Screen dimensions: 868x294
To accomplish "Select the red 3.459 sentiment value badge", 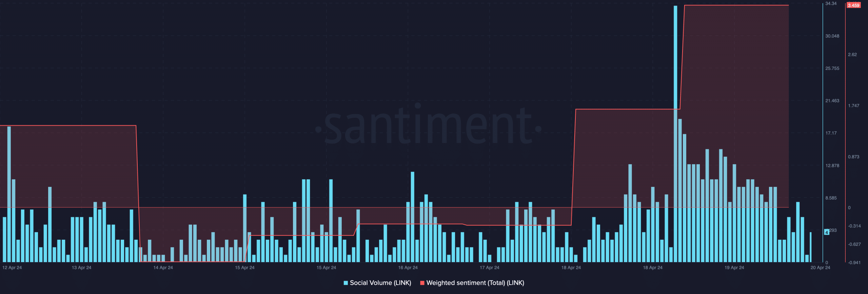I will [853, 5].
